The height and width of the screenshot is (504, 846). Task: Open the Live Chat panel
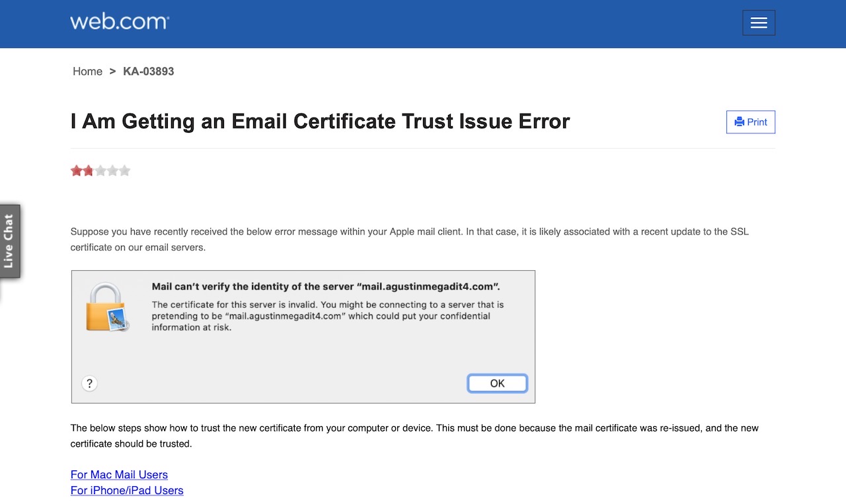point(9,240)
